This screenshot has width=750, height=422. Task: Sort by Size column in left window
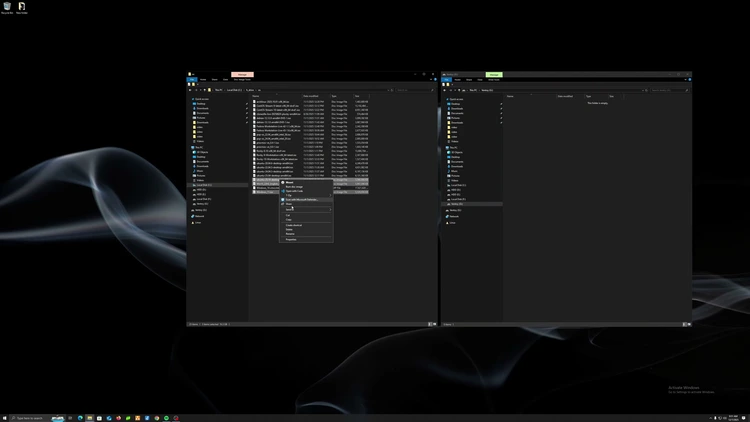coord(361,96)
